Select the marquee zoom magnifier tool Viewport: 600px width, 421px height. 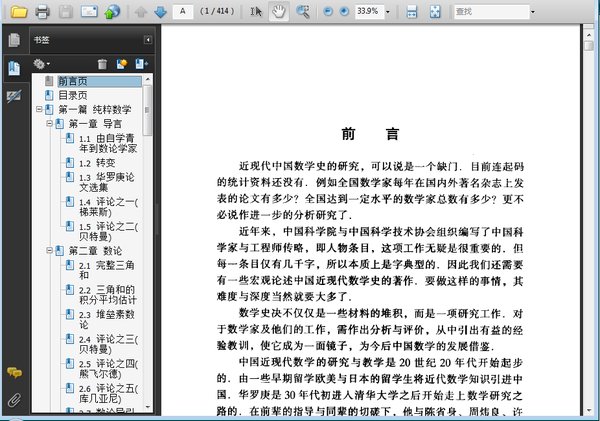[303, 12]
